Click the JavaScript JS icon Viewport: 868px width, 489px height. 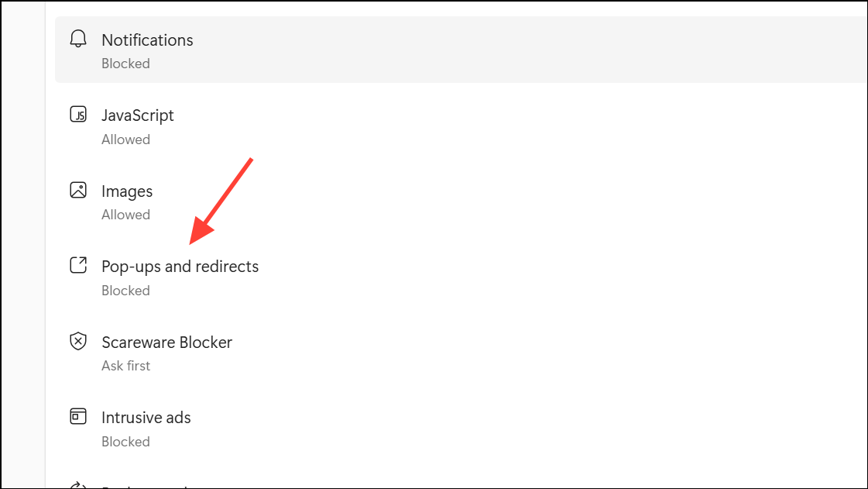(78, 115)
